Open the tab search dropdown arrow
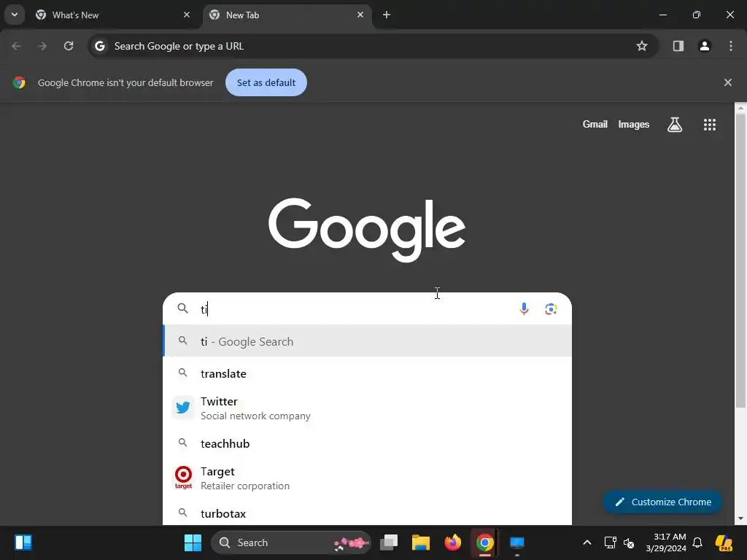The image size is (747, 560). (x=15, y=15)
